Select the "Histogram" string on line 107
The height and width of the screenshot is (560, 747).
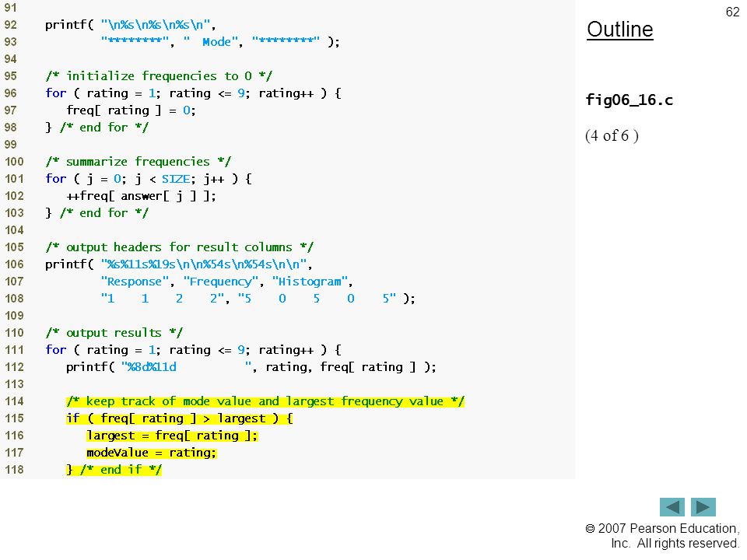pyautogui.click(x=310, y=282)
